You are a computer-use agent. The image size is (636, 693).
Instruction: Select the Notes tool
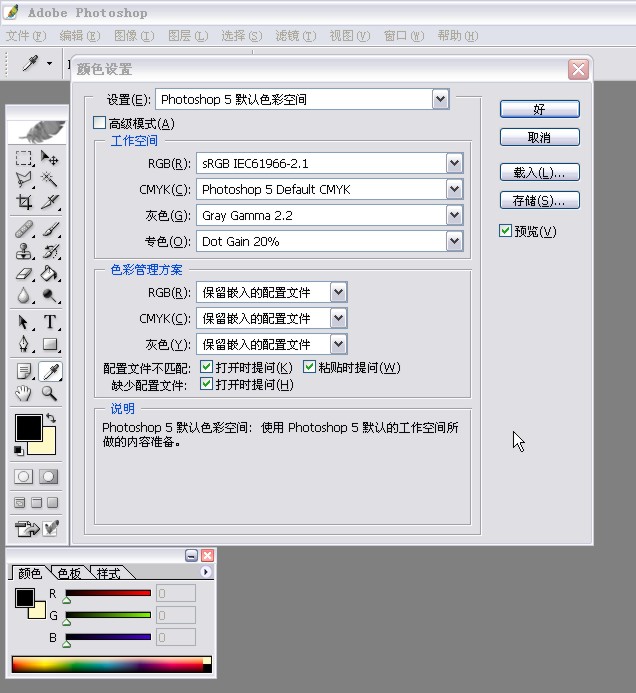click(23, 371)
